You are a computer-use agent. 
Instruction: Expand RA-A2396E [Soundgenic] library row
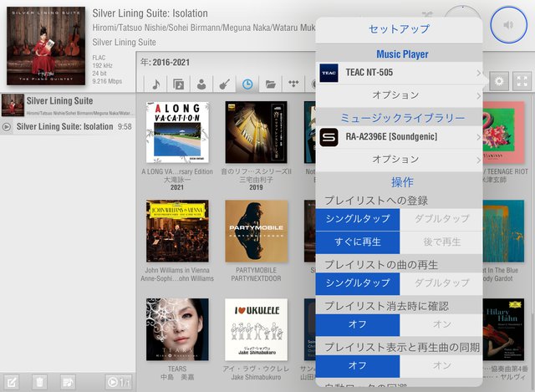[400, 136]
